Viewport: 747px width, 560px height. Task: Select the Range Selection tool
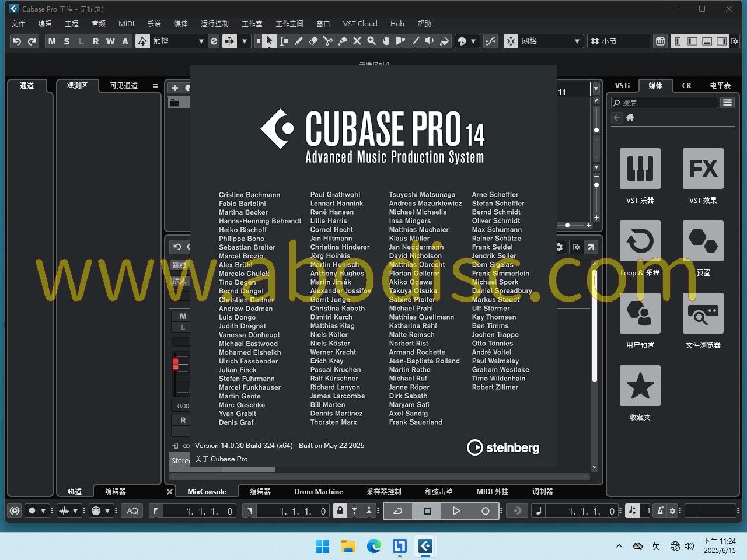[x=284, y=41]
